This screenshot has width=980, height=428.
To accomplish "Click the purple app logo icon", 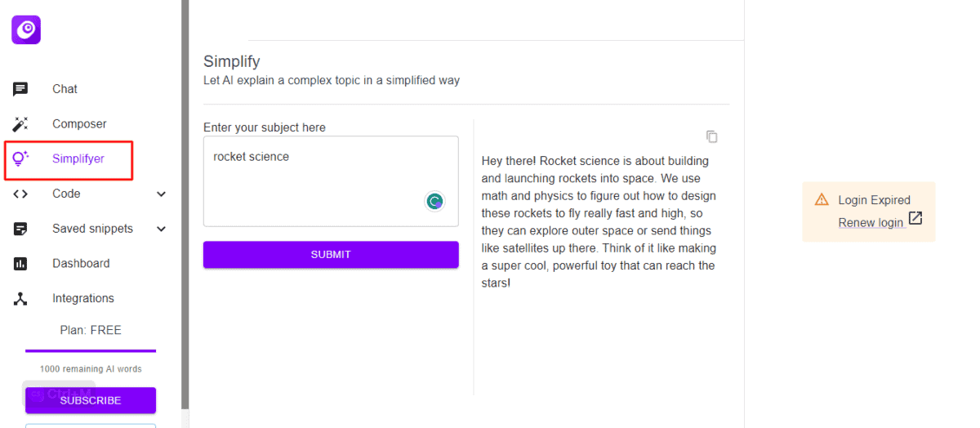I will [x=26, y=30].
